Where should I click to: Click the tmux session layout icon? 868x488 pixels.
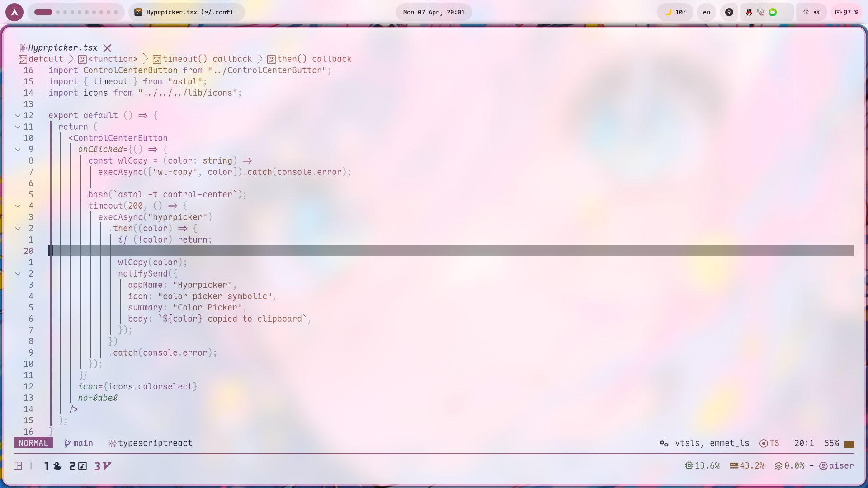[18, 466]
